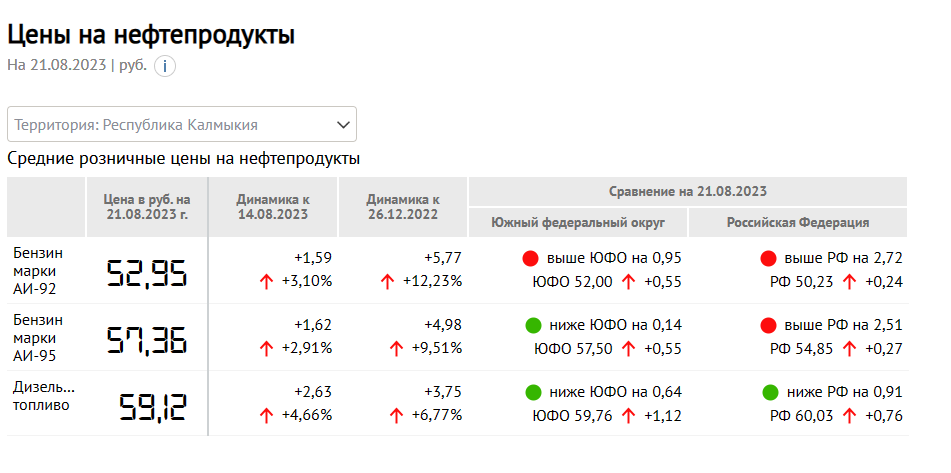Click green indicator for diesel ниже ЮФО

(533, 392)
